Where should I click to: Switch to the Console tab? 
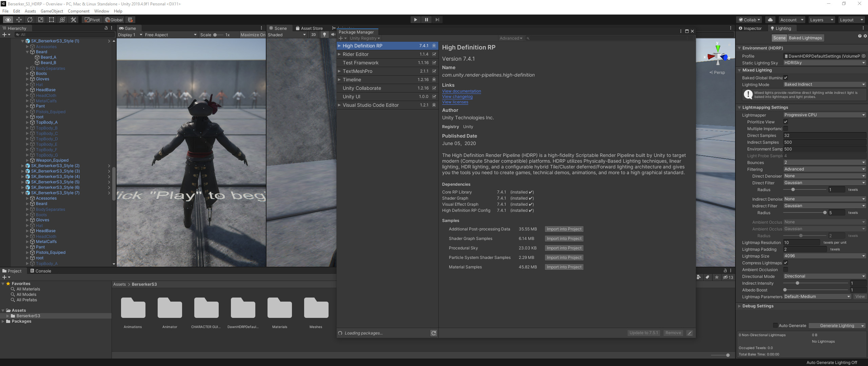(40, 271)
